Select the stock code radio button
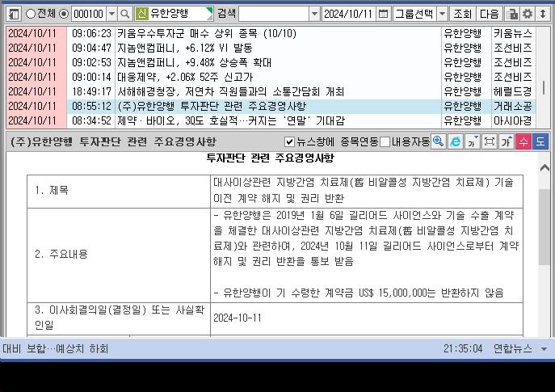This screenshot has width=555, height=392. coord(64,14)
